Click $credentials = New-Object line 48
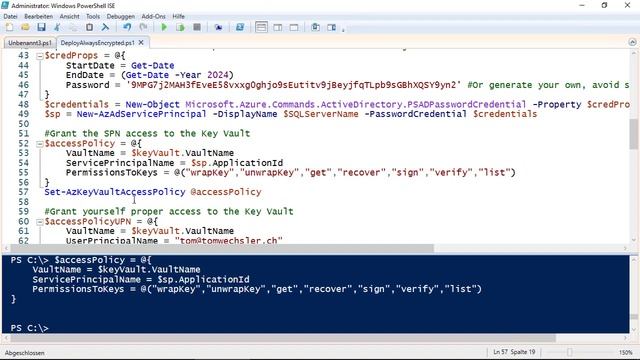The image size is (640, 360). coord(337,104)
